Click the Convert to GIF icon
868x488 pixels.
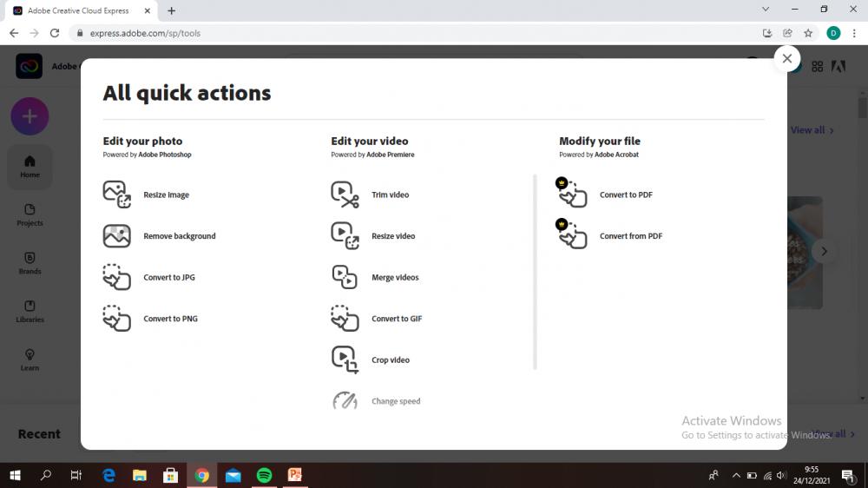click(345, 319)
